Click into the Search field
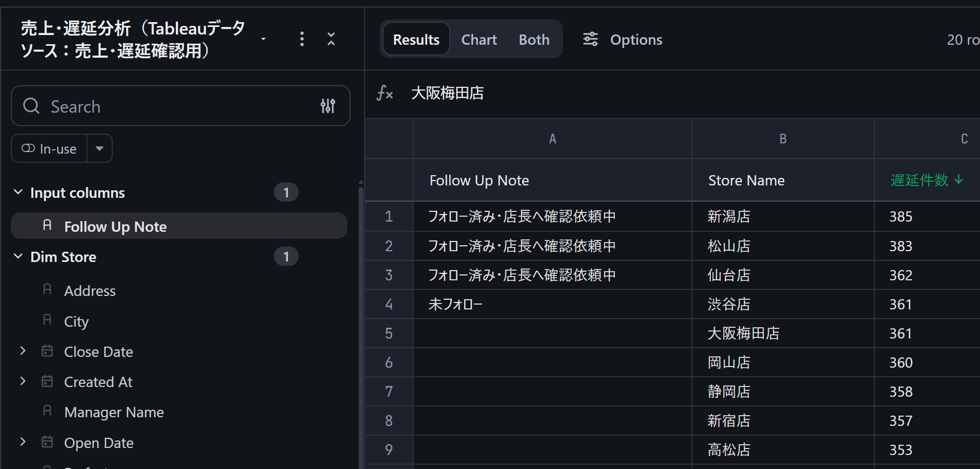 (181, 106)
